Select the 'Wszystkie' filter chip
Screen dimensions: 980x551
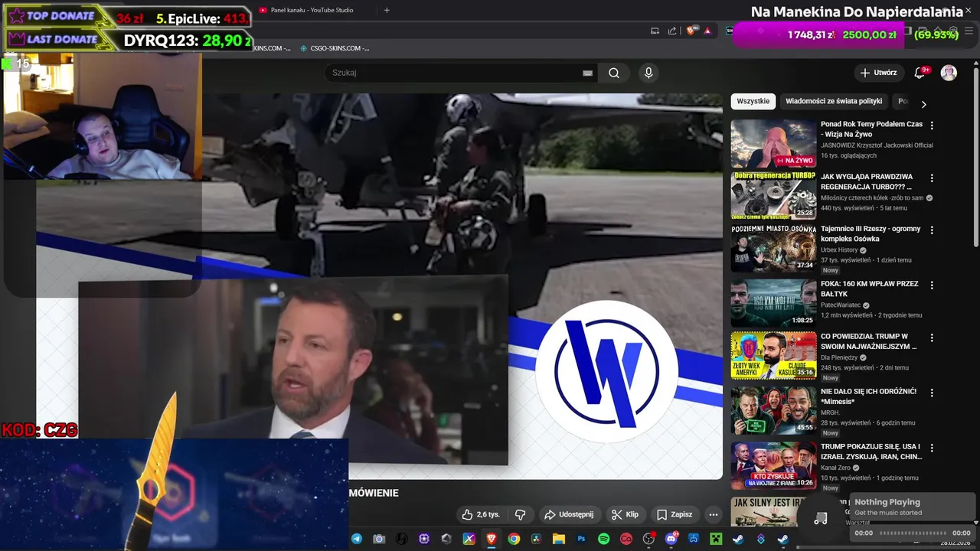(x=753, y=101)
